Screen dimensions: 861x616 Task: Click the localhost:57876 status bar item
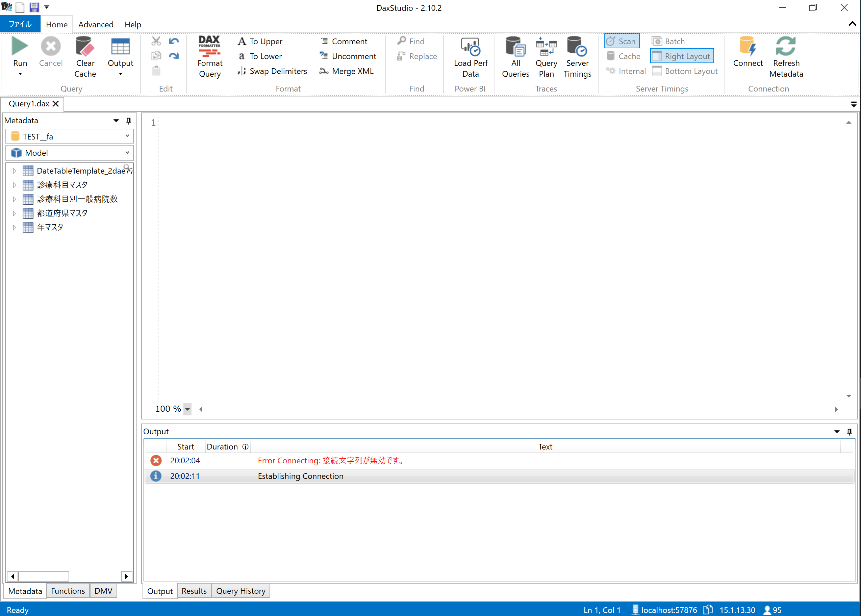669,610
